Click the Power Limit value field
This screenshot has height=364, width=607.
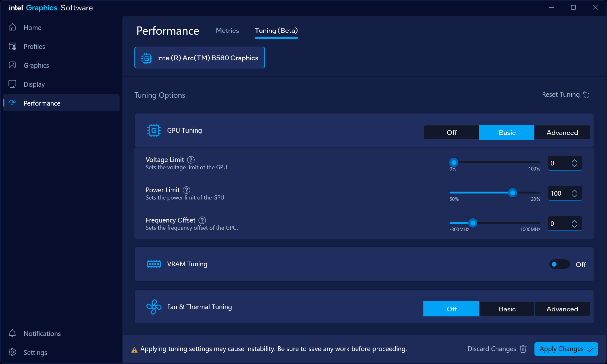click(565, 193)
